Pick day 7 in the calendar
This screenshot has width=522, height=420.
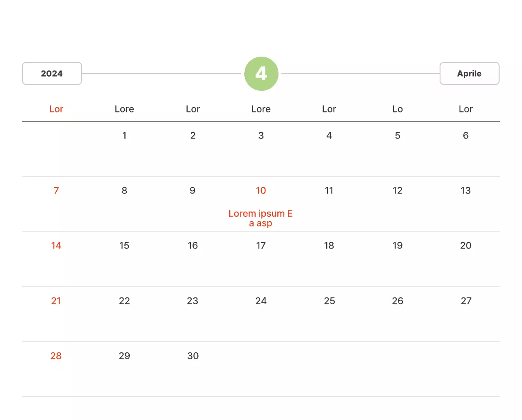pyautogui.click(x=56, y=191)
